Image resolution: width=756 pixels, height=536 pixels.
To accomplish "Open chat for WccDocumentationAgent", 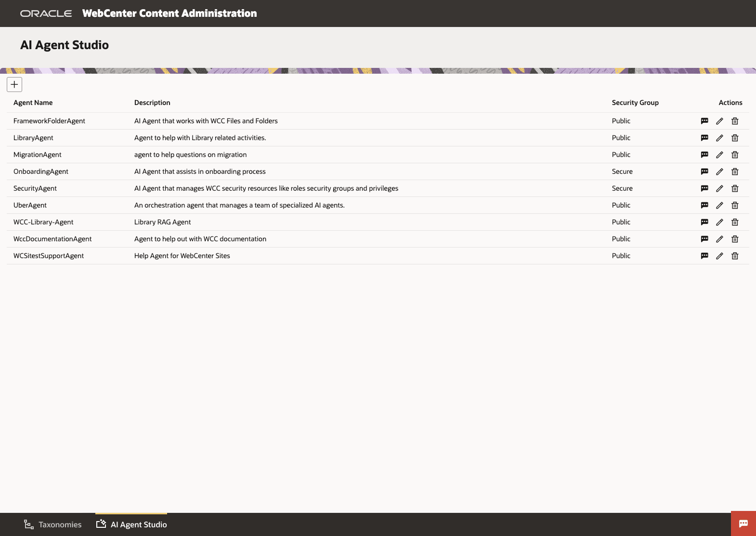I will click(x=704, y=239).
